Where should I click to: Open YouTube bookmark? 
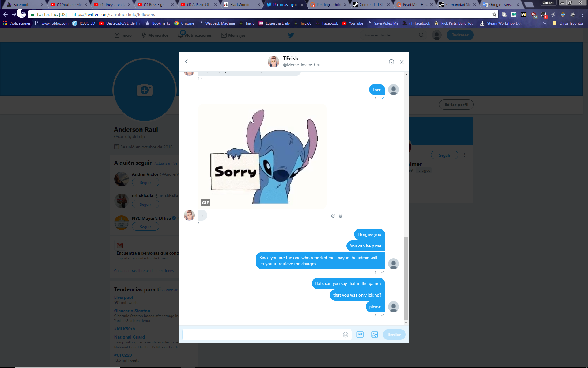[x=352, y=23]
